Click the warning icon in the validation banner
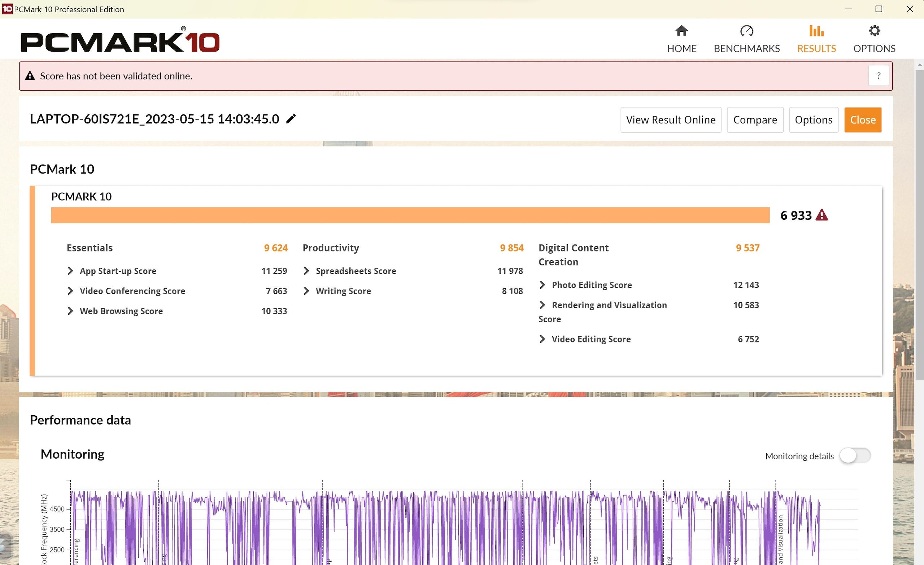924x565 pixels. click(x=30, y=76)
